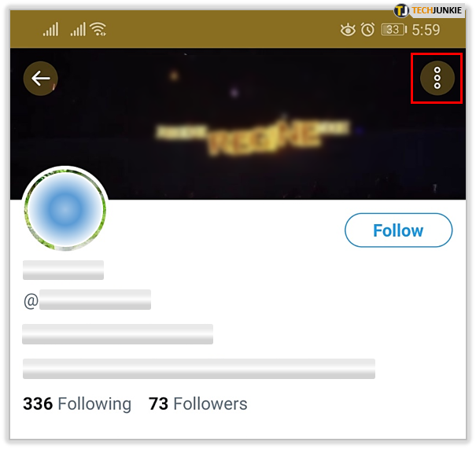Click the TechJunkie logo watermark
This screenshot has width=476, height=449.
[x=429, y=11]
